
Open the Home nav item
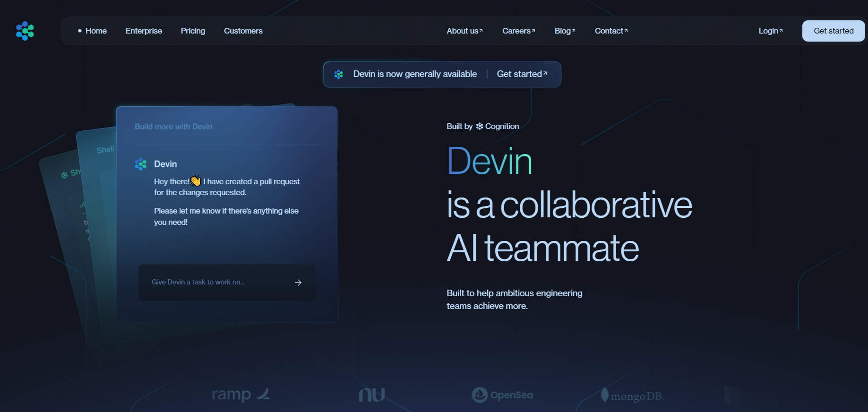(96, 31)
